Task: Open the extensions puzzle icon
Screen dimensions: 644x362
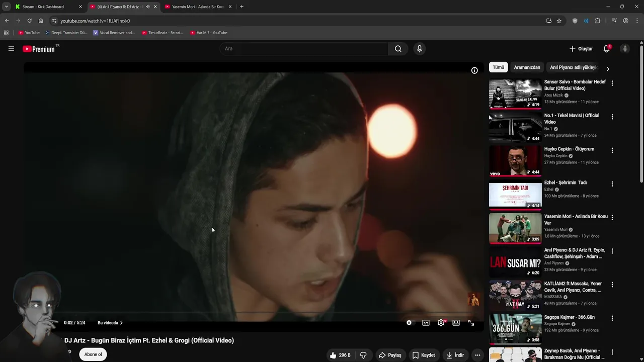Action: click(598, 21)
